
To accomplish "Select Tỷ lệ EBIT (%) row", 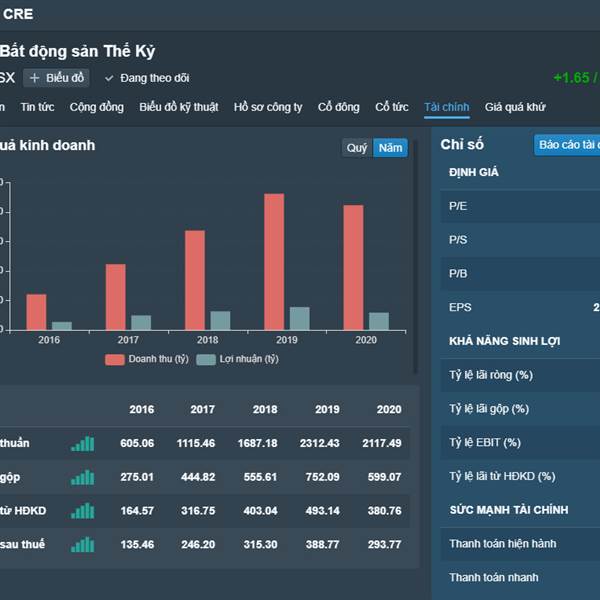I will coord(520,442).
